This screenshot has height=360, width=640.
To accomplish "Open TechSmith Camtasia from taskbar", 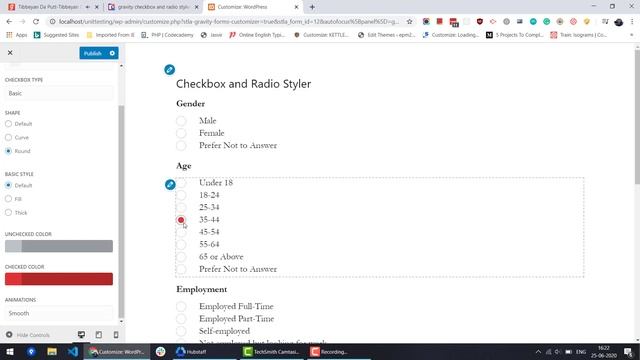I will point(271,352).
